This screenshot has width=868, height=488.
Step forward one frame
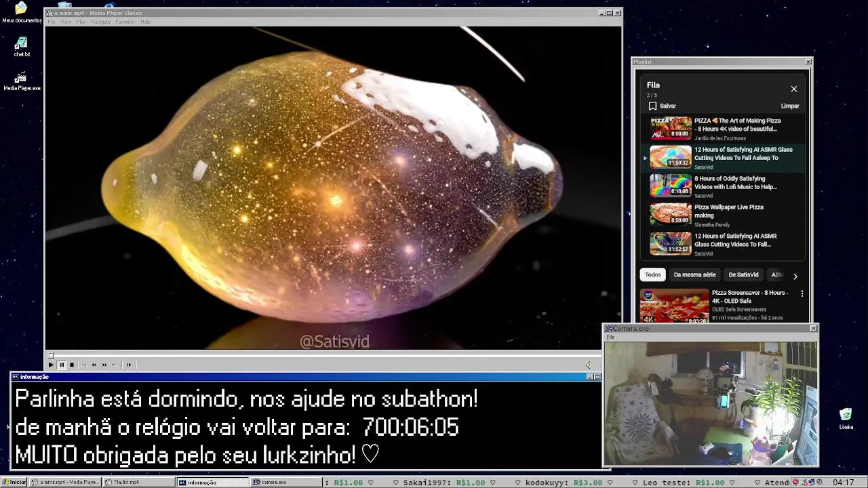[129, 365]
